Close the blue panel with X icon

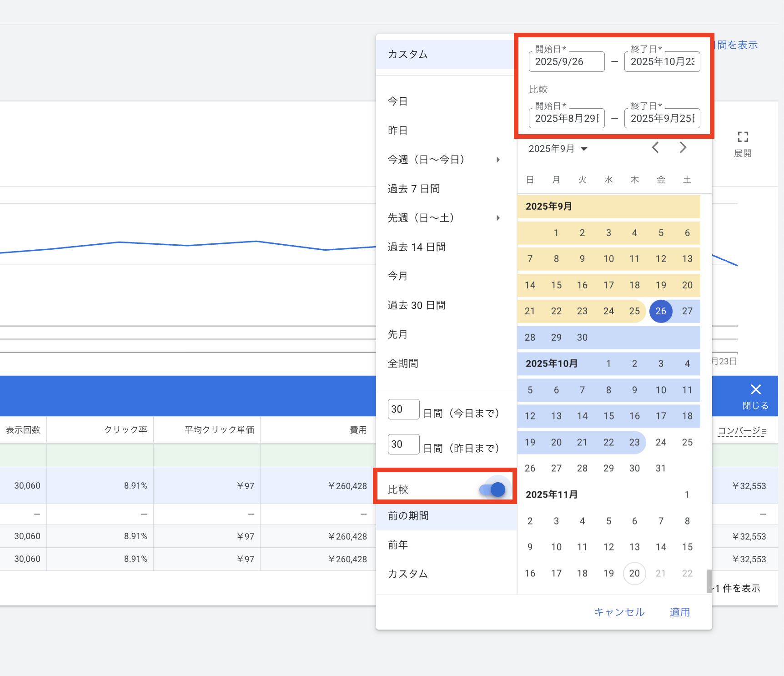click(x=755, y=390)
